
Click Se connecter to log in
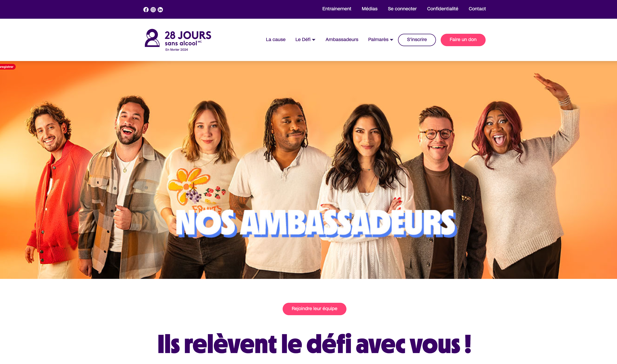click(402, 9)
